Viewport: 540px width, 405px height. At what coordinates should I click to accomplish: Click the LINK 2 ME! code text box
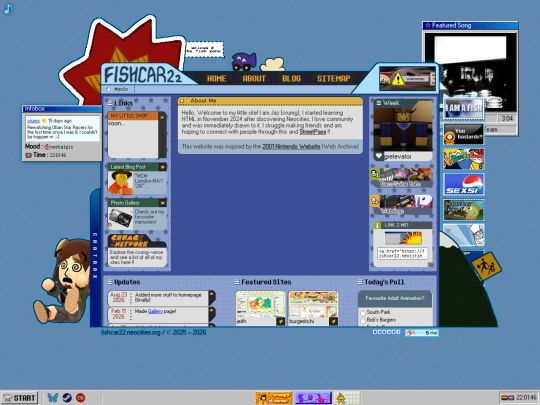[402, 253]
